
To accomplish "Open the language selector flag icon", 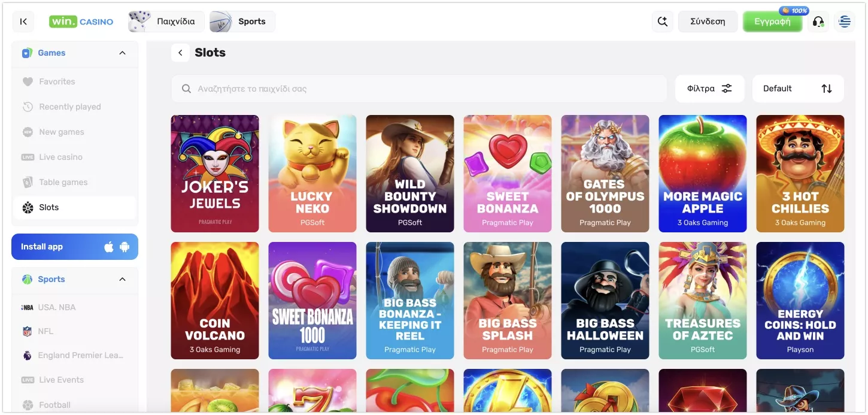I will click(x=845, y=22).
